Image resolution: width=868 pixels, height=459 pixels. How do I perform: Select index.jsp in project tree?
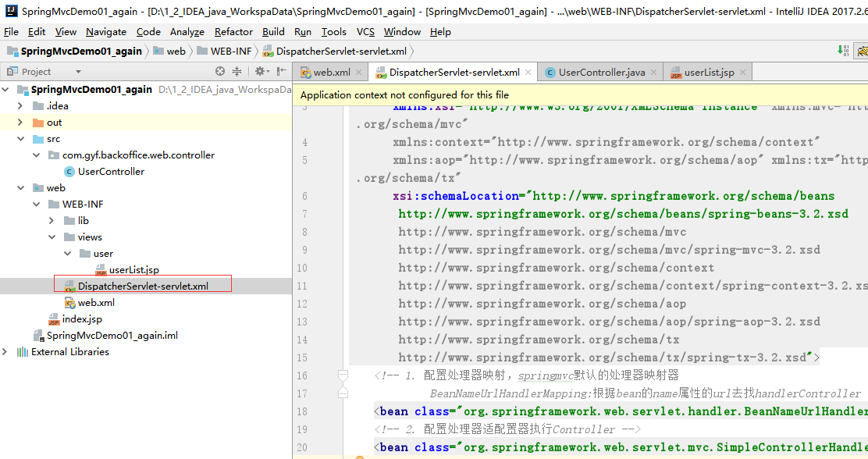click(x=82, y=319)
